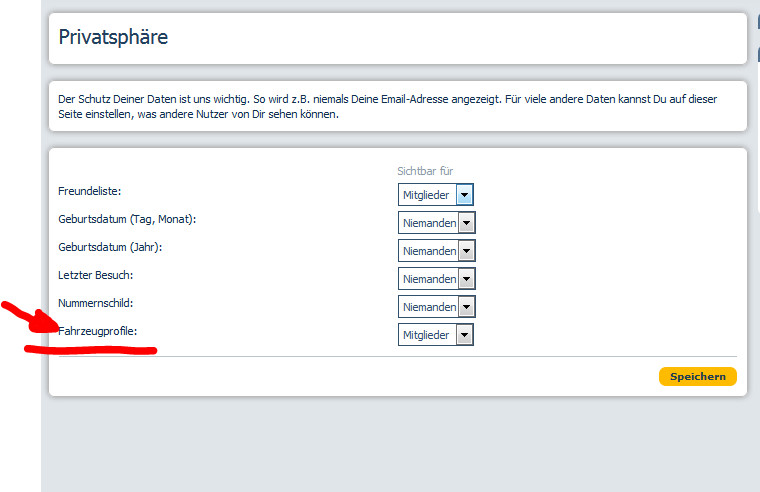This screenshot has width=760, height=492.
Task: Click the Geburtsdatum (Tag, Monat) label
Action: click(x=127, y=218)
